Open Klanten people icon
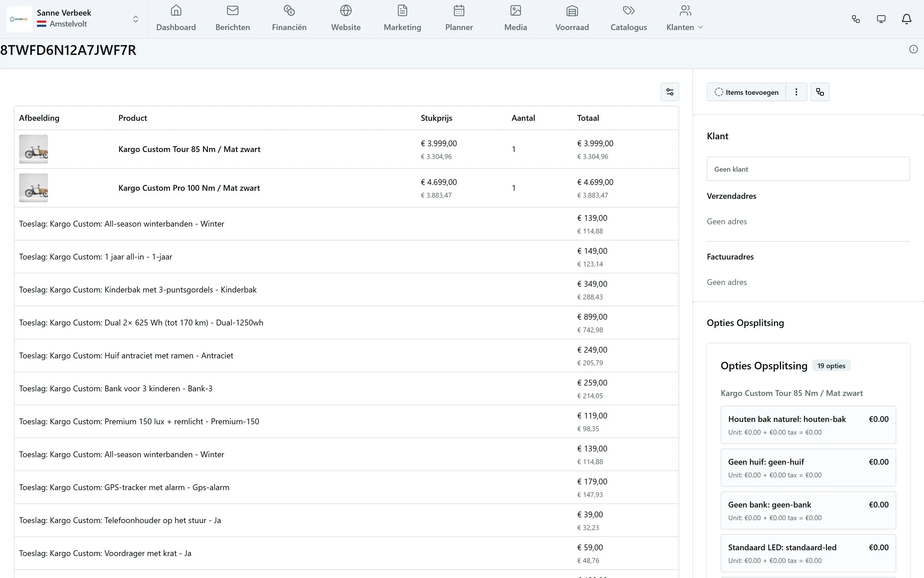 (685, 10)
